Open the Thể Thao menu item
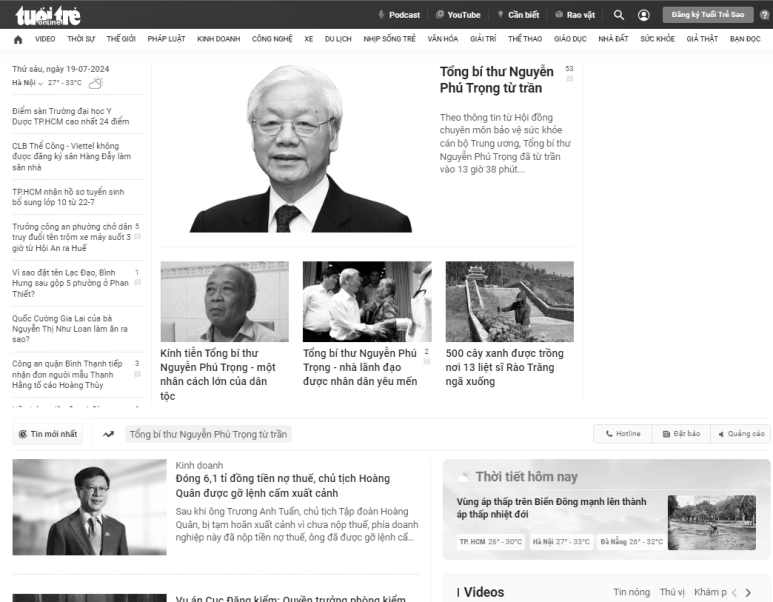773x602 pixels. [524, 39]
